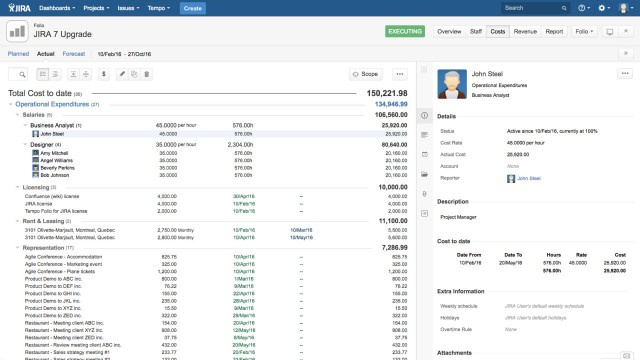The width and height of the screenshot is (640, 360).
Task: Click the expand all rows icon
Action: [x=73, y=74]
